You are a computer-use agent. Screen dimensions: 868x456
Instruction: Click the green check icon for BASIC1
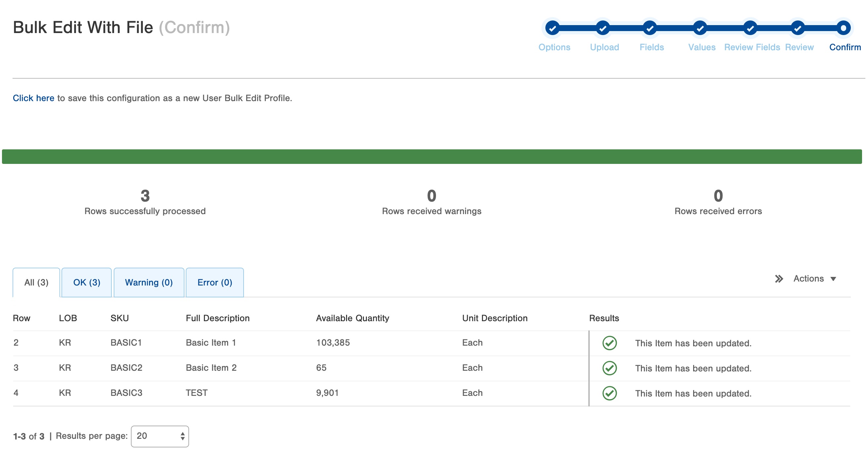pyautogui.click(x=609, y=343)
